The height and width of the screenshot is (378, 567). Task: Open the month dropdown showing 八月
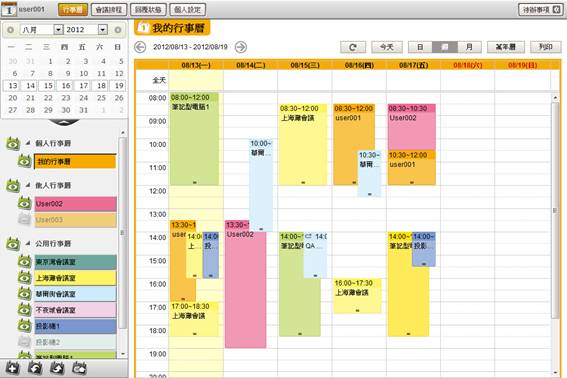[x=42, y=30]
